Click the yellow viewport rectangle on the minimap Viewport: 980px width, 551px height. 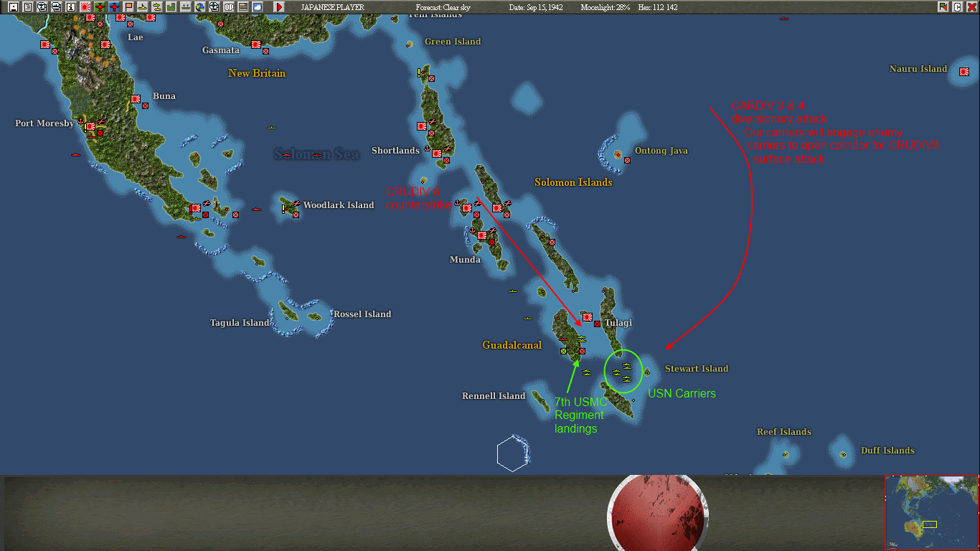(x=929, y=524)
